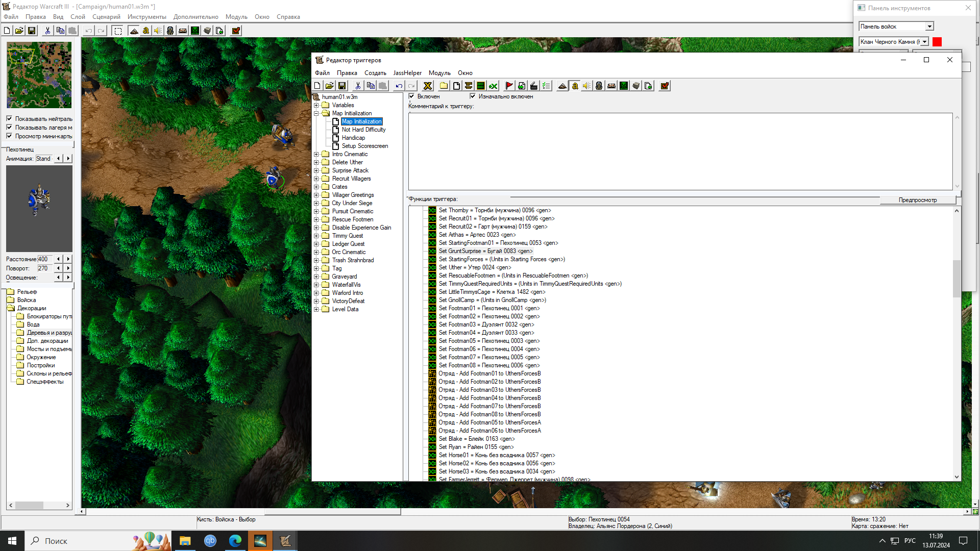Click red player color swatch in tool palette
Screen dimensions: 980x551
click(937, 42)
